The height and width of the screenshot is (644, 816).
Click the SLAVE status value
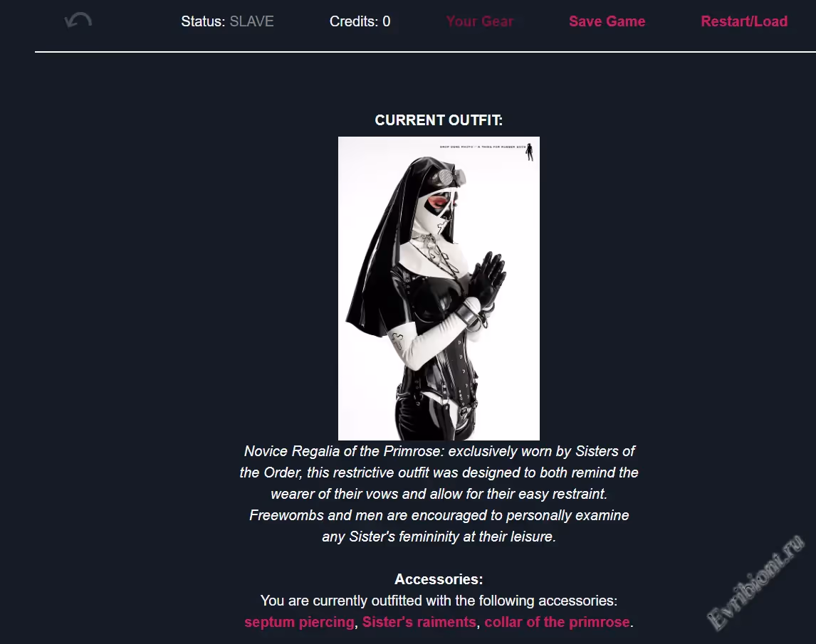[x=252, y=21]
